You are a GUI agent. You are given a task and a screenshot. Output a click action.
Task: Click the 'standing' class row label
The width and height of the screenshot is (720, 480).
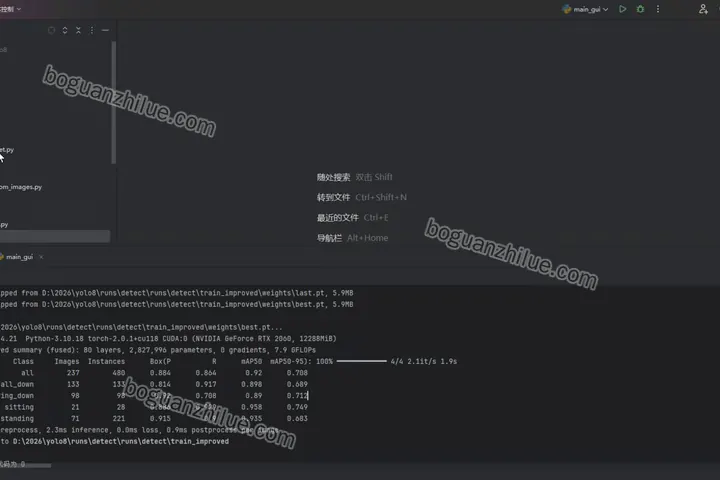17,418
